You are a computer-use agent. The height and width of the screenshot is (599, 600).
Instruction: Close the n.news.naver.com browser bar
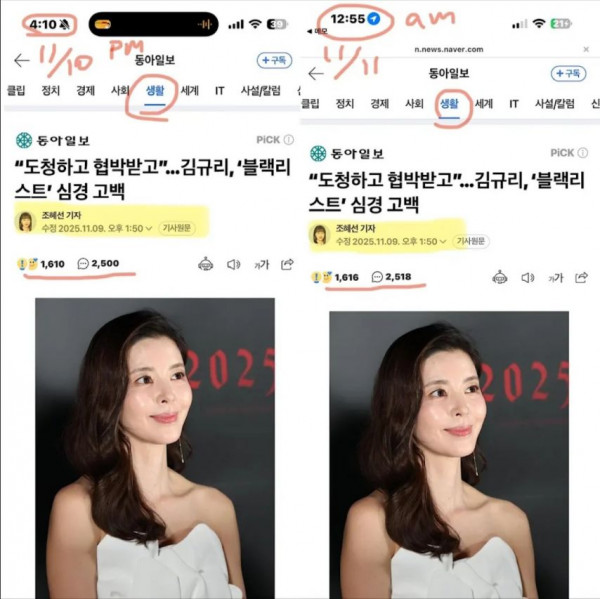point(586,49)
